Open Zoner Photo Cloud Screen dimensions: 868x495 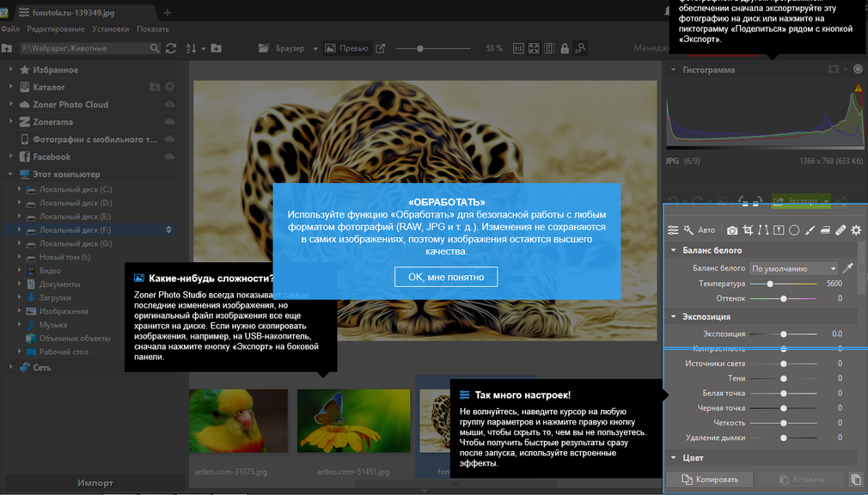click(x=70, y=105)
